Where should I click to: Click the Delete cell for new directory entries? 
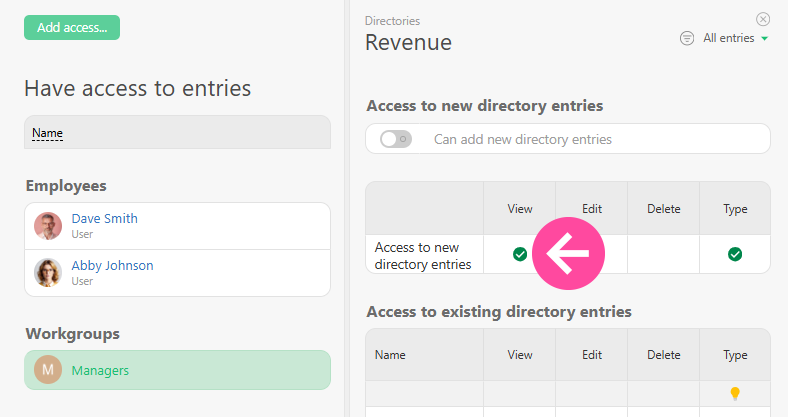[663, 255]
